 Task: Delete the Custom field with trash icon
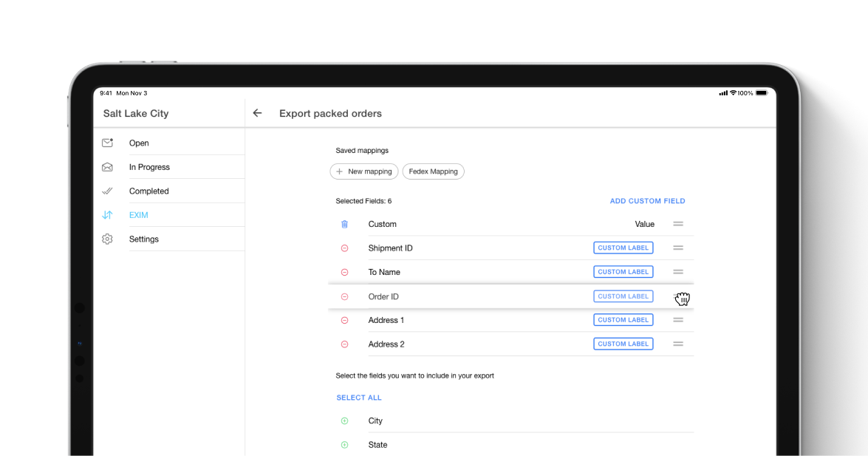pos(344,224)
